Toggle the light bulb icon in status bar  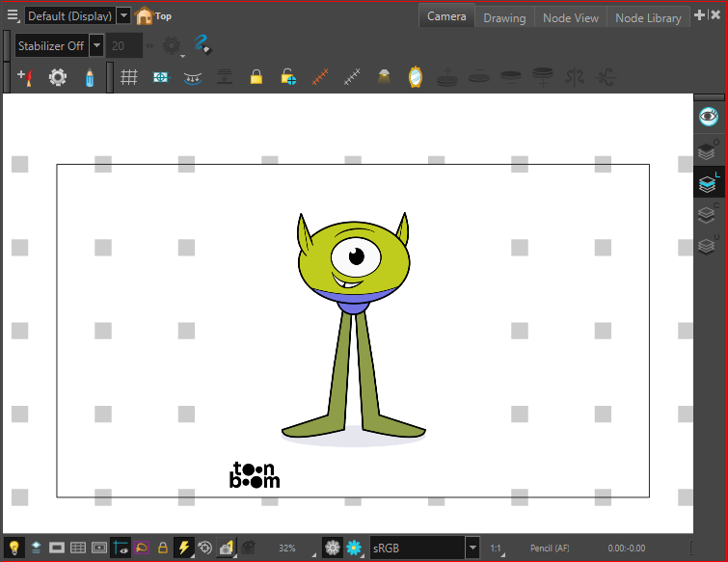[14, 549]
